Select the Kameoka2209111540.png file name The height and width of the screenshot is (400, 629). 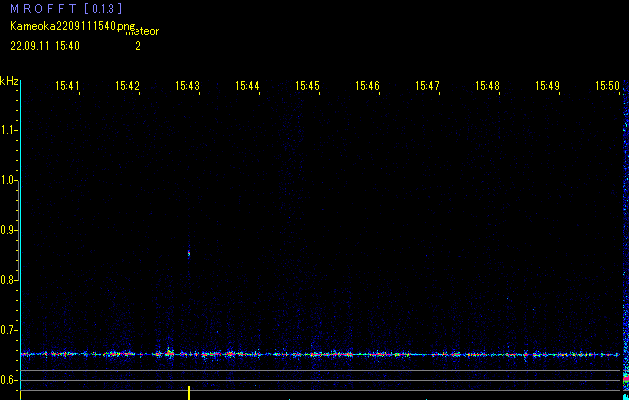click(73, 26)
